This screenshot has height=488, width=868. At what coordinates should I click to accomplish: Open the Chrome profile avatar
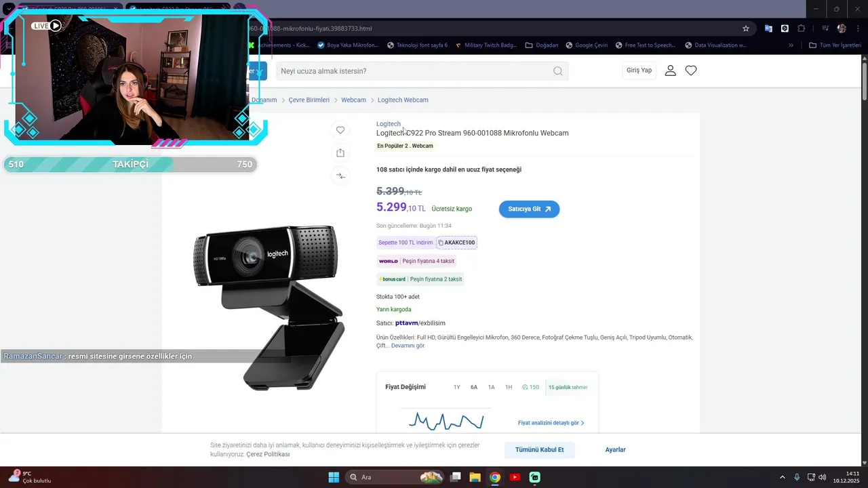[842, 28]
